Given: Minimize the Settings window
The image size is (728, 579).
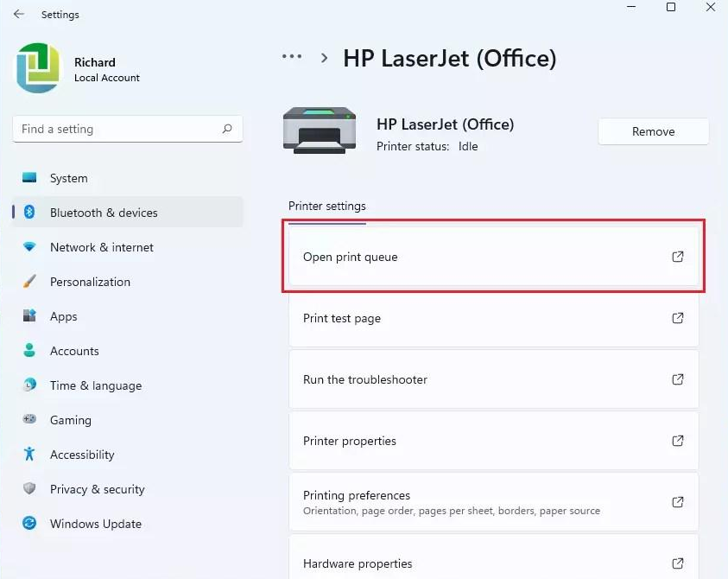Looking at the screenshot, I should (631, 7).
